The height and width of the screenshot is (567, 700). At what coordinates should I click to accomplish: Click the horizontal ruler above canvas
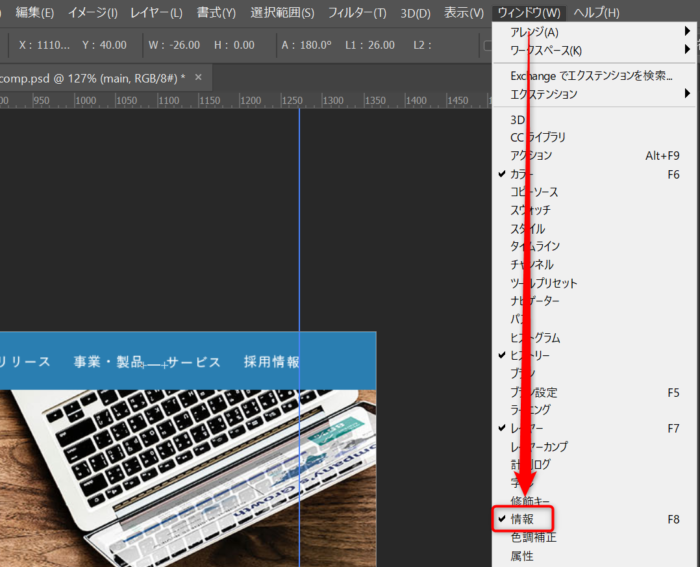pos(150,101)
